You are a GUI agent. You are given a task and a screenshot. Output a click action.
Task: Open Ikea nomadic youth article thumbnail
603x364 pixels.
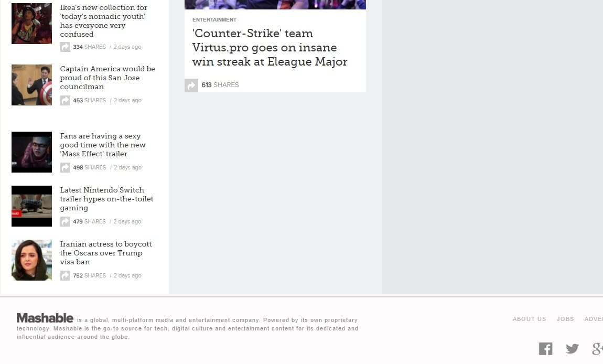pos(31,24)
